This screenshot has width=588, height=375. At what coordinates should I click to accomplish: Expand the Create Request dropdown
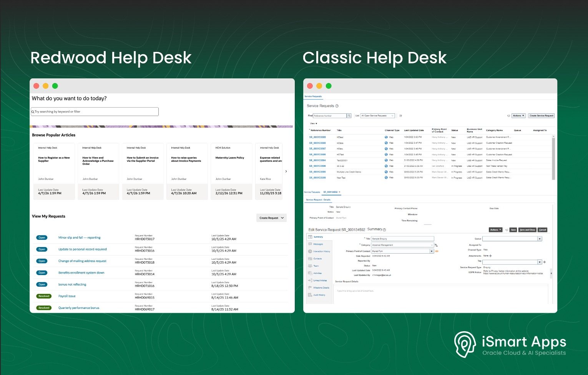pyautogui.click(x=271, y=218)
